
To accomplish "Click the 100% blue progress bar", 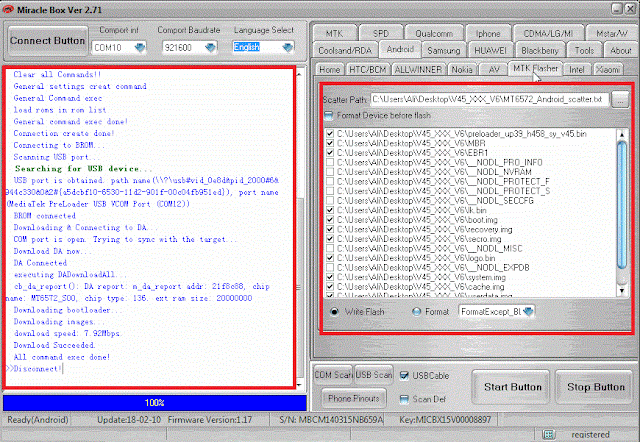I will 155,403.
